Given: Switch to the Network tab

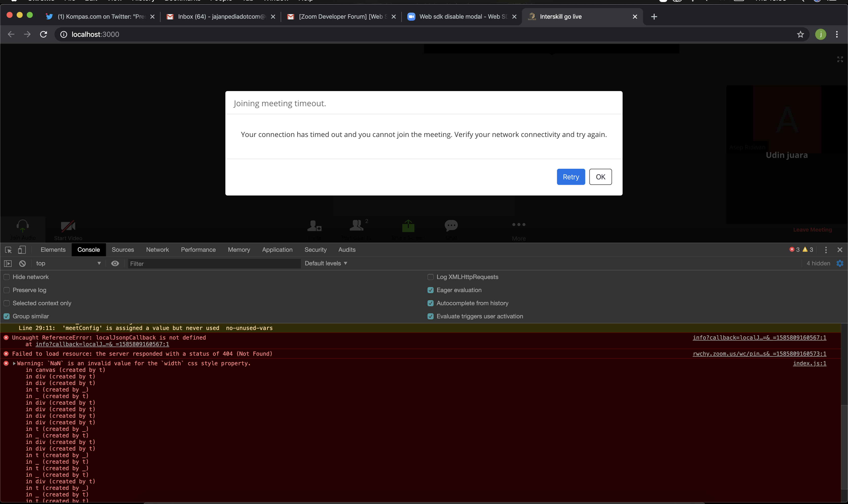Looking at the screenshot, I should click(x=157, y=250).
